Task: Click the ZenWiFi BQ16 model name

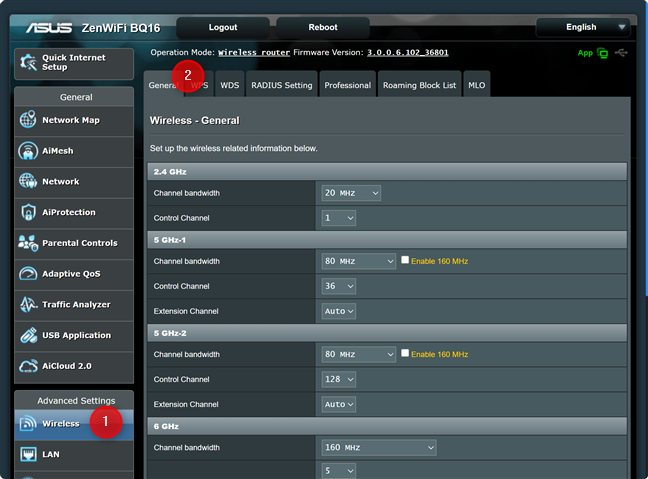Action: pyautogui.click(x=121, y=28)
